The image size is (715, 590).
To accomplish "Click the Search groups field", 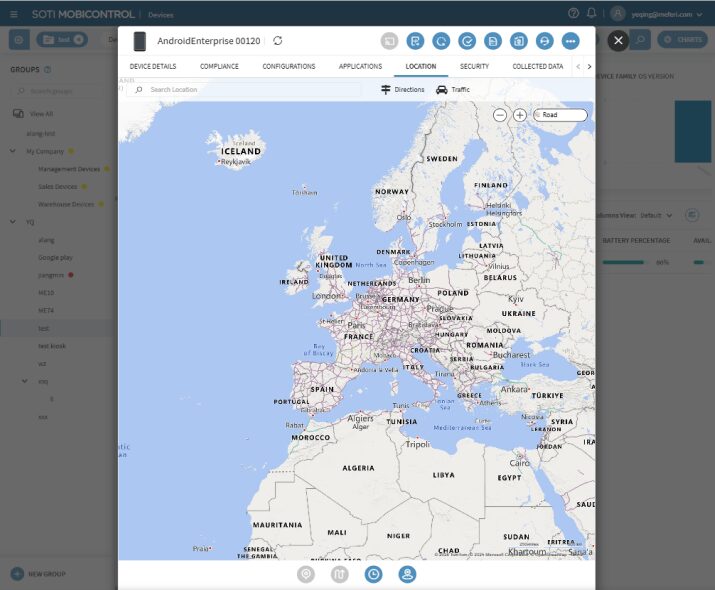I will click(x=59, y=91).
